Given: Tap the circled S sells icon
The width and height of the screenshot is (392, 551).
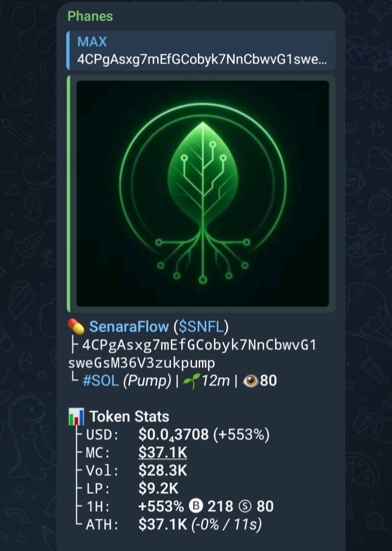Looking at the screenshot, I should tap(245, 506).
